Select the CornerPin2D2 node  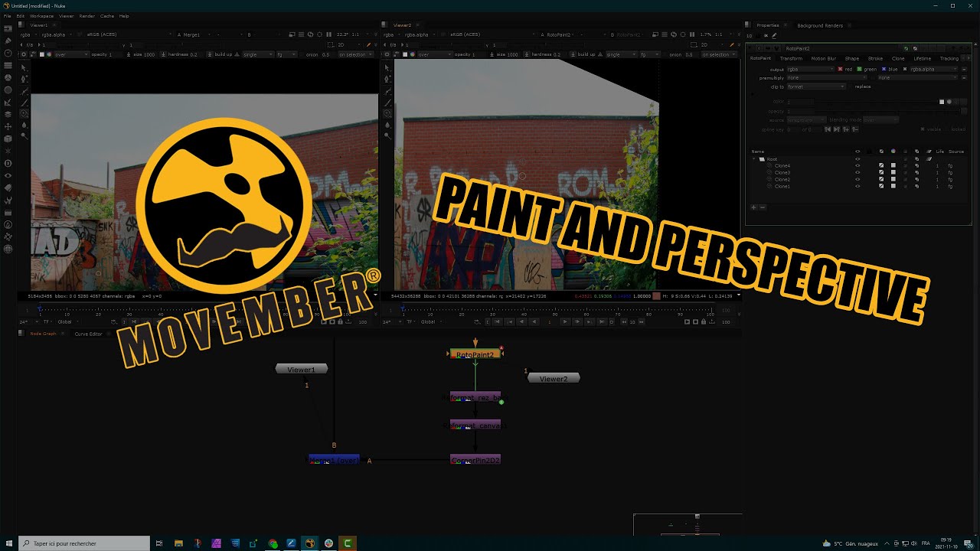point(475,460)
